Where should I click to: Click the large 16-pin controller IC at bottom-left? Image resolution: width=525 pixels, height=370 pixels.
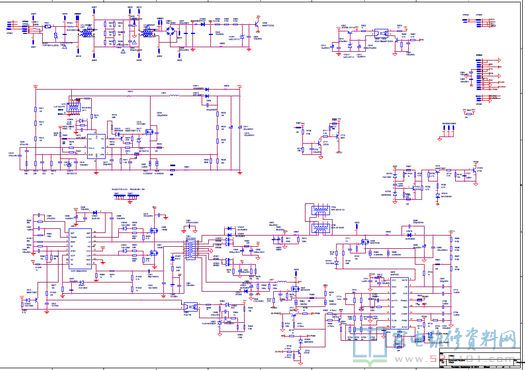(80, 249)
